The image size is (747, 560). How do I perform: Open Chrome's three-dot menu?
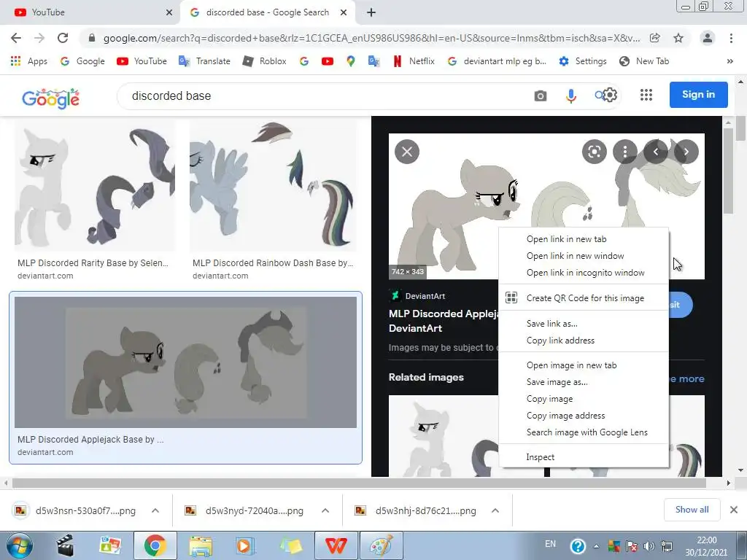[731, 38]
